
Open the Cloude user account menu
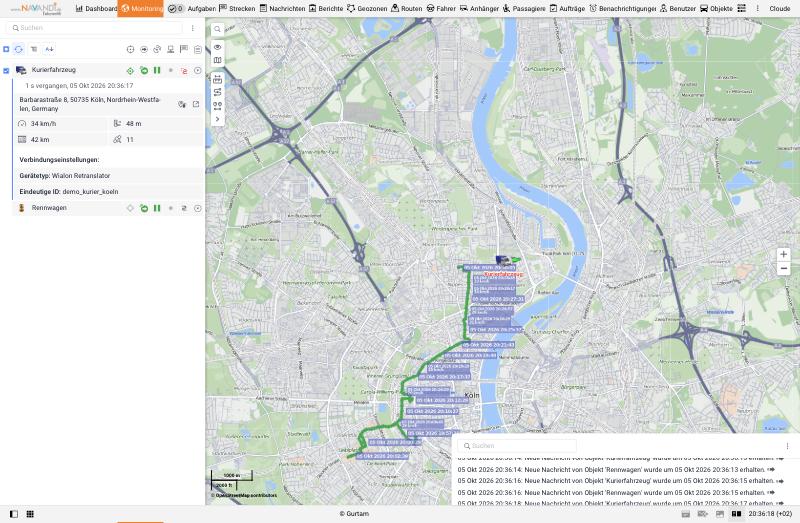pos(780,9)
